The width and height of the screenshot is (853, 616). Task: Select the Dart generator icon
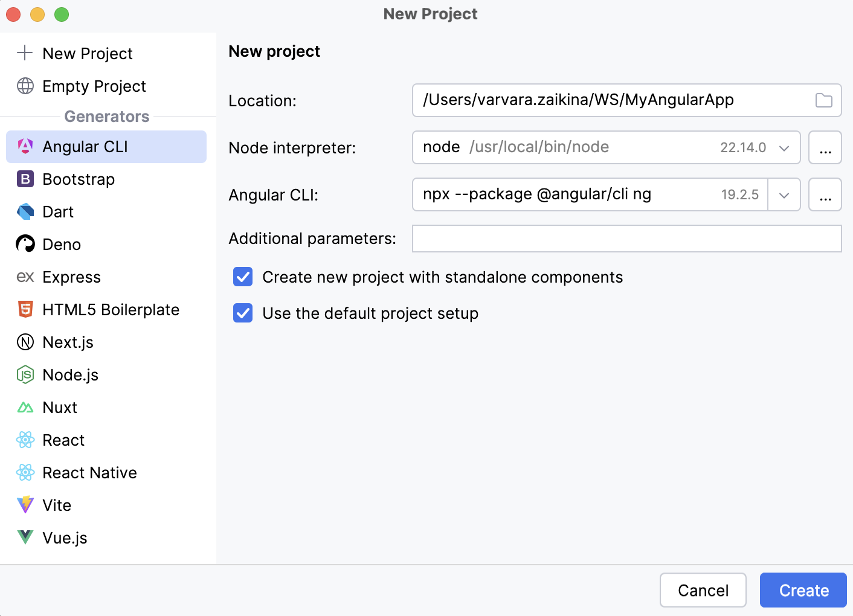25,211
